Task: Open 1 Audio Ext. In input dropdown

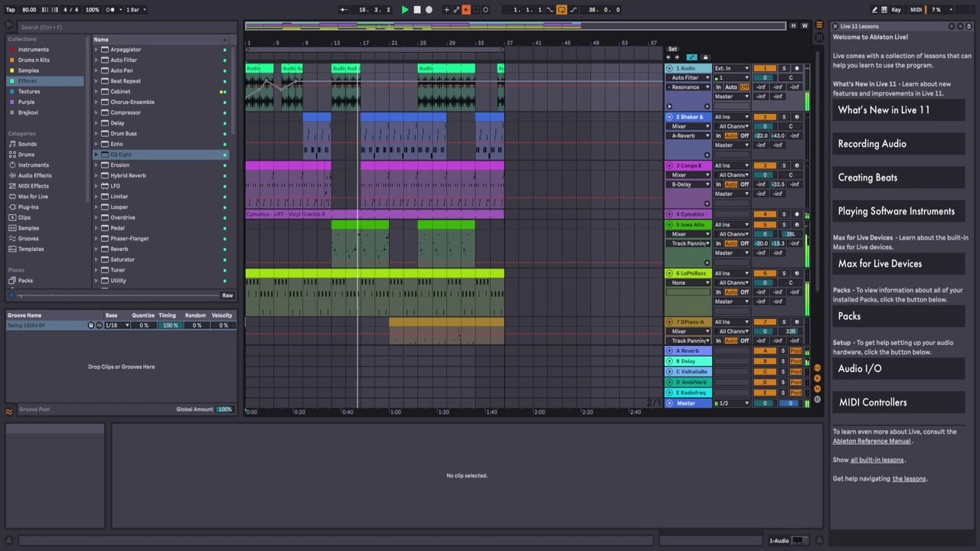Action: [732, 69]
